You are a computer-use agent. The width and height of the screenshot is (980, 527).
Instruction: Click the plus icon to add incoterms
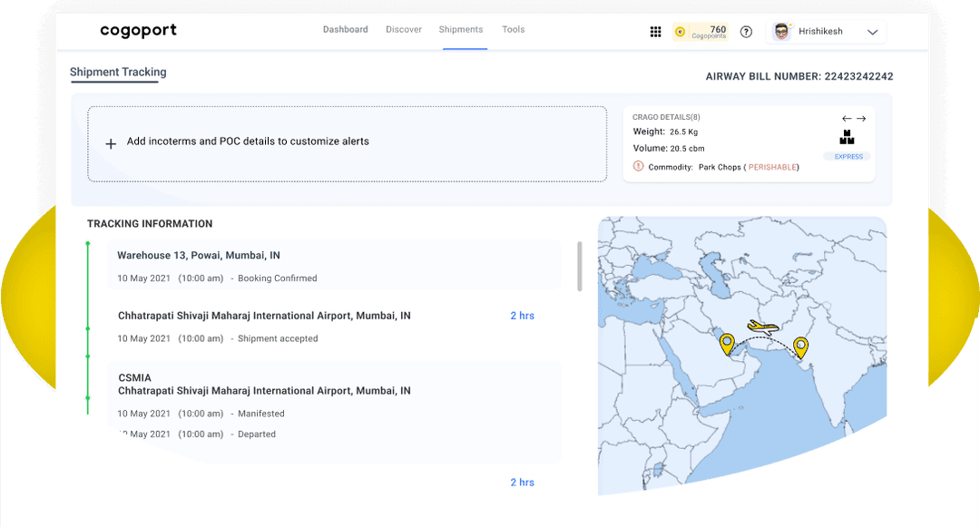click(x=111, y=143)
